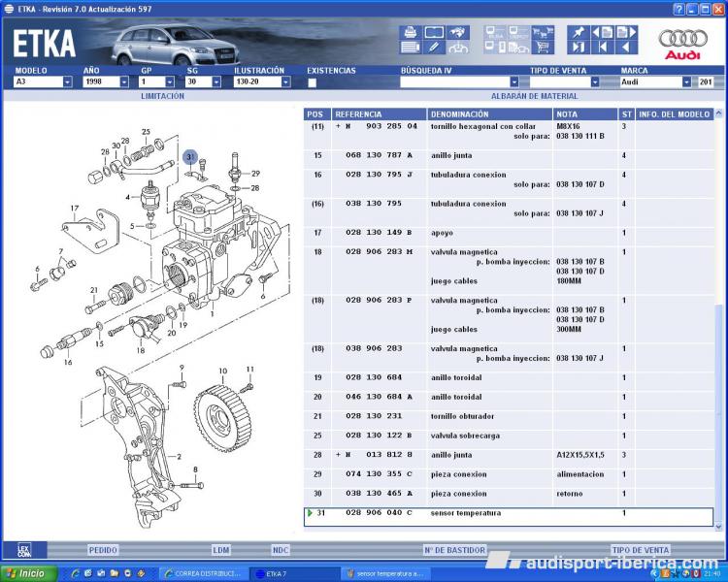Click the POS column header
The height and width of the screenshot is (582, 728).
[316, 114]
